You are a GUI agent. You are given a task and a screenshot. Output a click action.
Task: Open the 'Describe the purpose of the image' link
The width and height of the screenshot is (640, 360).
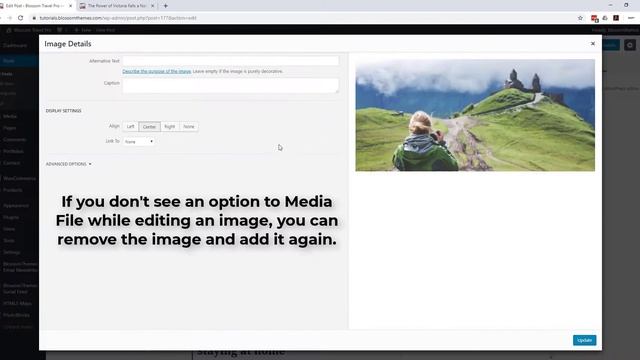pos(157,71)
